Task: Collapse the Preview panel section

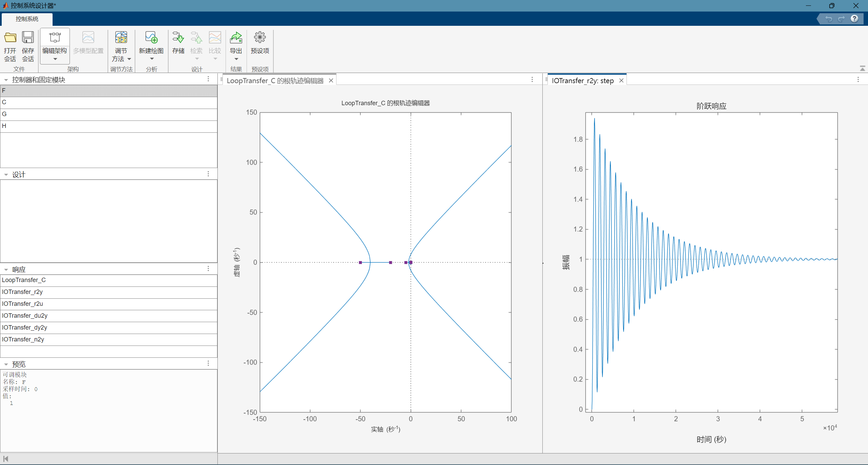Action: (6, 365)
